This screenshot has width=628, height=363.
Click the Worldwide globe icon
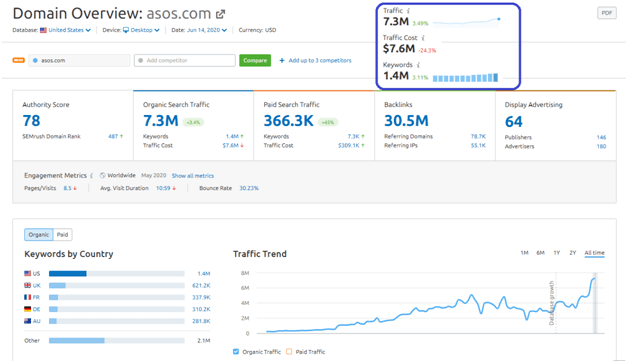(103, 175)
